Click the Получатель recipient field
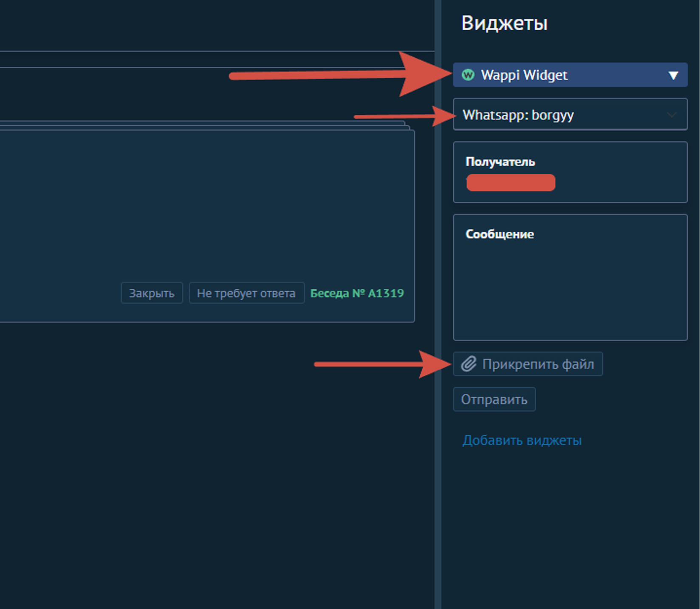 click(570, 172)
